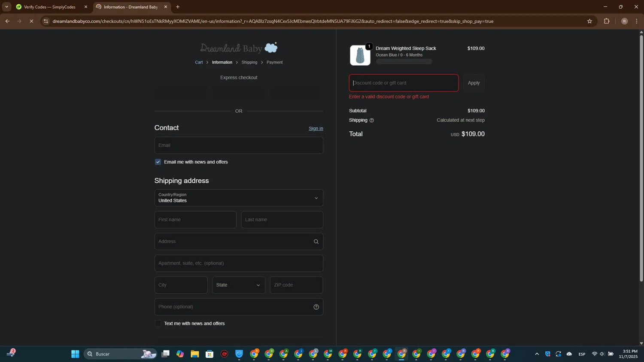644x362 pixels.
Task: Focus the discount code or gift card field
Action: coord(404,83)
